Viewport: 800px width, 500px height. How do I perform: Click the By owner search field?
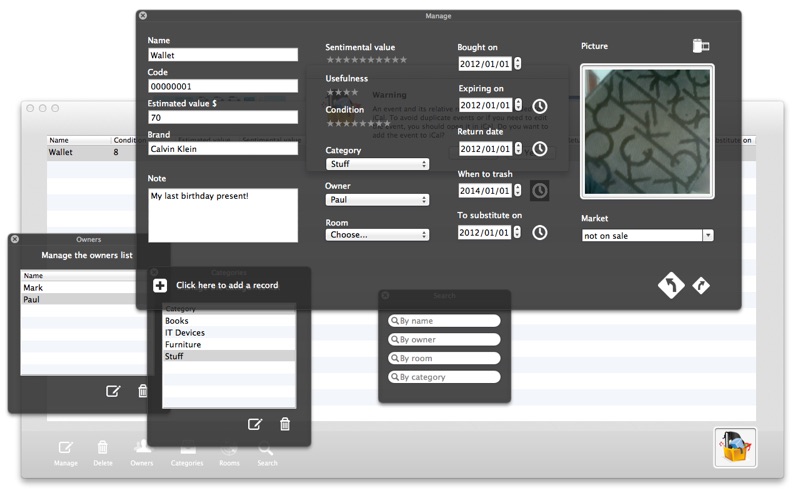[444, 339]
